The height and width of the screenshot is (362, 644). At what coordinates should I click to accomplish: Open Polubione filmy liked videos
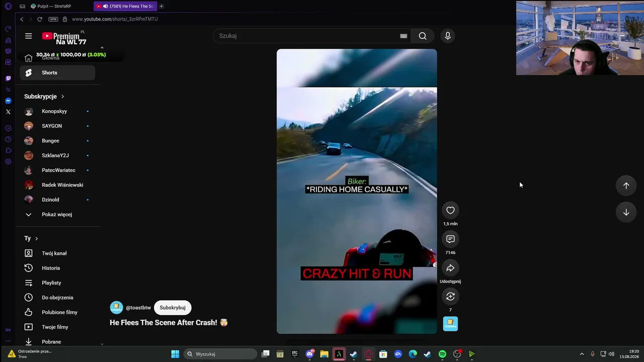click(x=57, y=312)
